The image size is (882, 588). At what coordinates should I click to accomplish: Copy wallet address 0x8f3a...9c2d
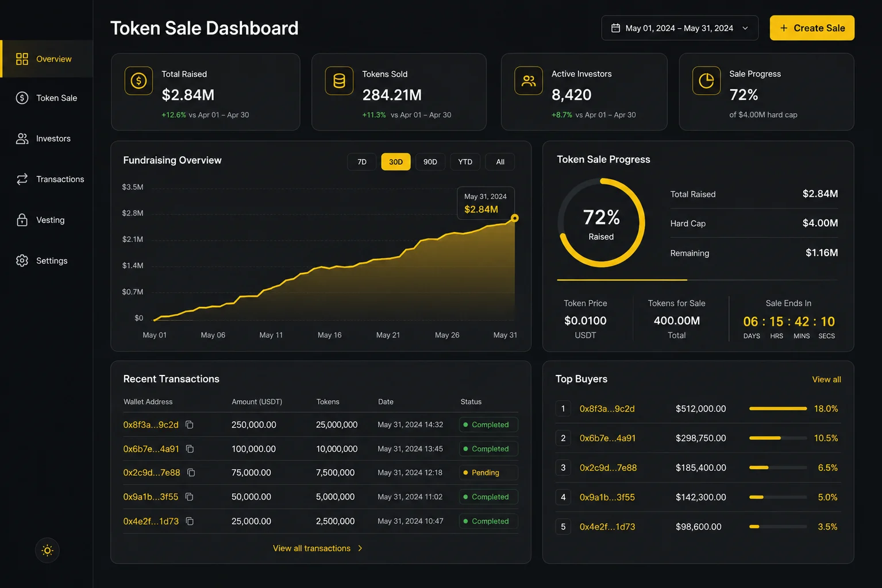(x=189, y=425)
